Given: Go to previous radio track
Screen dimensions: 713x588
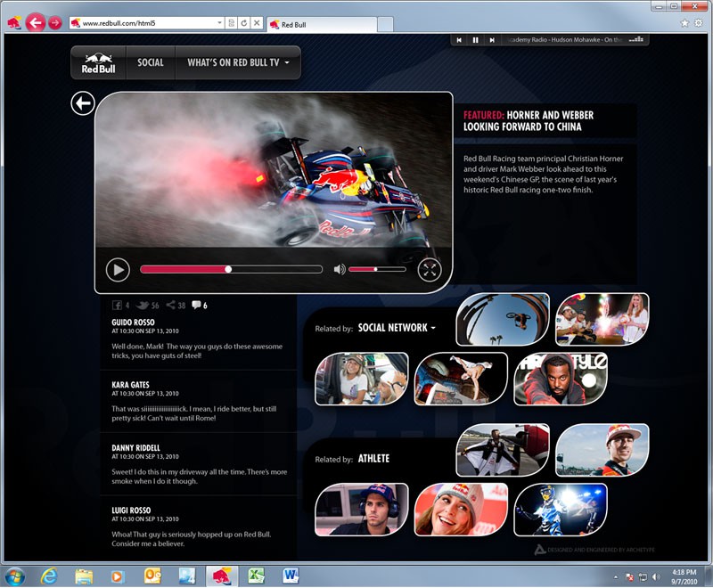Looking at the screenshot, I should [x=459, y=40].
